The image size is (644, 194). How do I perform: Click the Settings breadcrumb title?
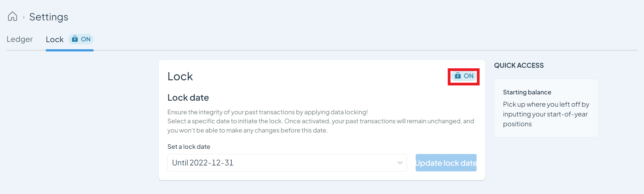coord(49,17)
